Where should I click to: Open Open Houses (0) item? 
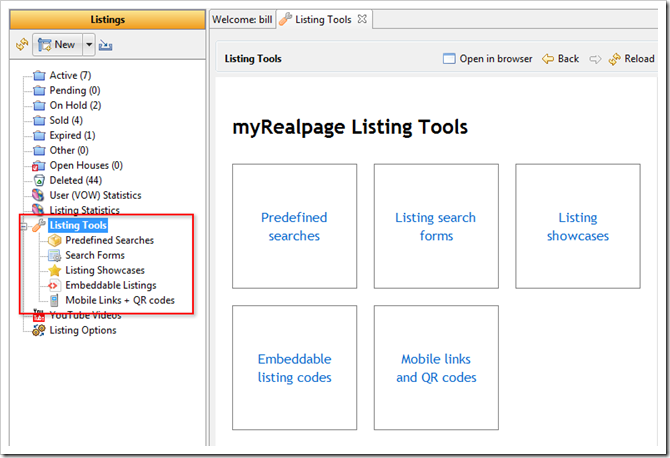86,165
